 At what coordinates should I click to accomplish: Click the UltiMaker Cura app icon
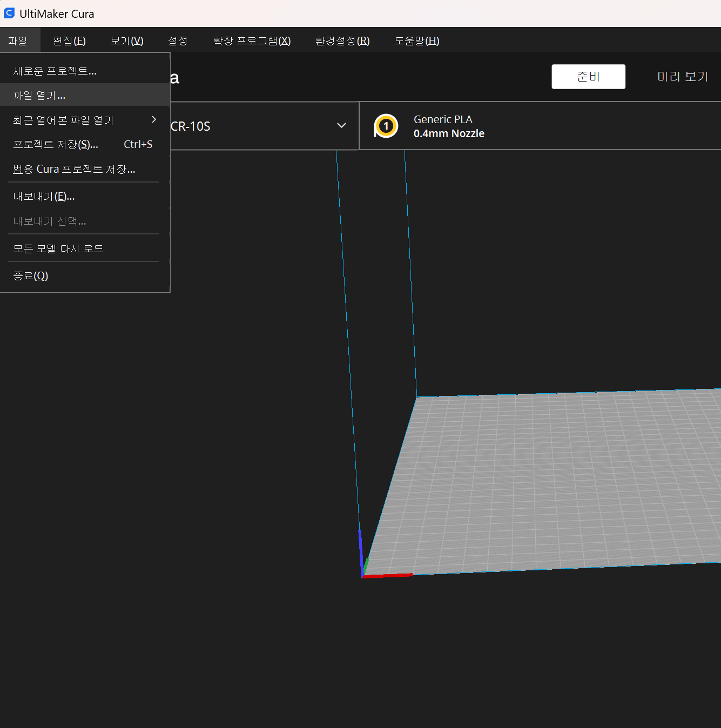click(x=9, y=13)
